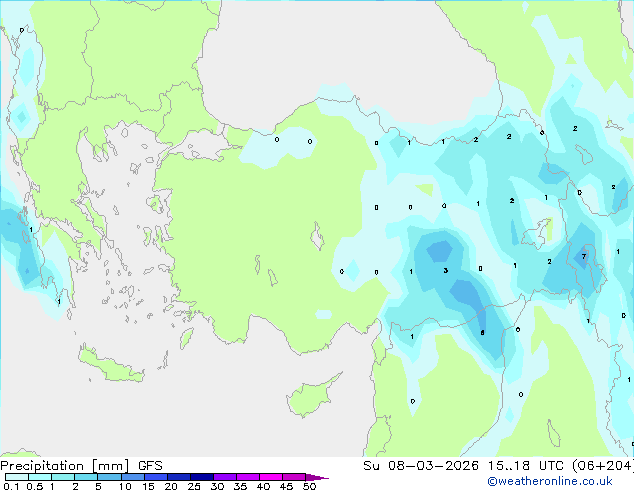Click the 20–25 mm legend color box
Screen dimensions: 634x490
[178, 477]
